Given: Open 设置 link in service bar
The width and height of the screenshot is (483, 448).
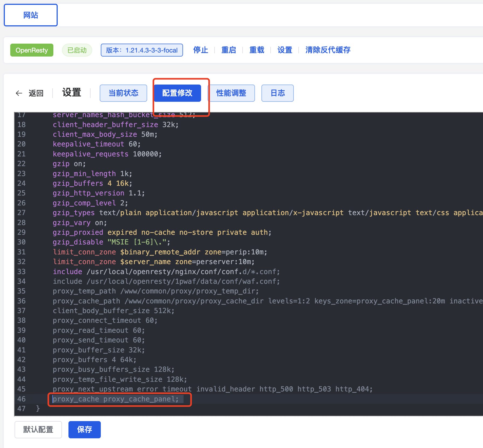Looking at the screenshot, I should [x=285, y=50].
